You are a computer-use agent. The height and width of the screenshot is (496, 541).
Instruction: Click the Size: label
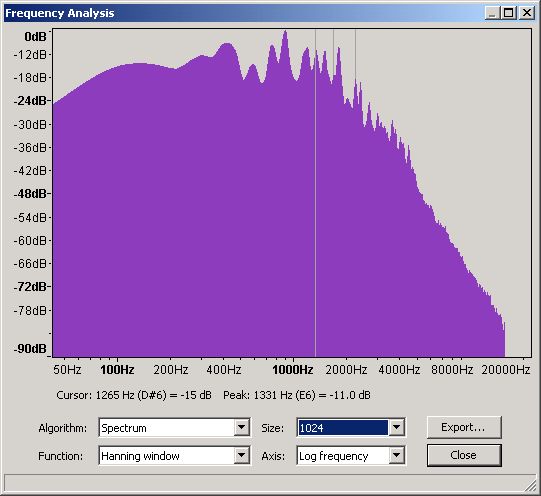pyautogui.click(x=273, y=428)
